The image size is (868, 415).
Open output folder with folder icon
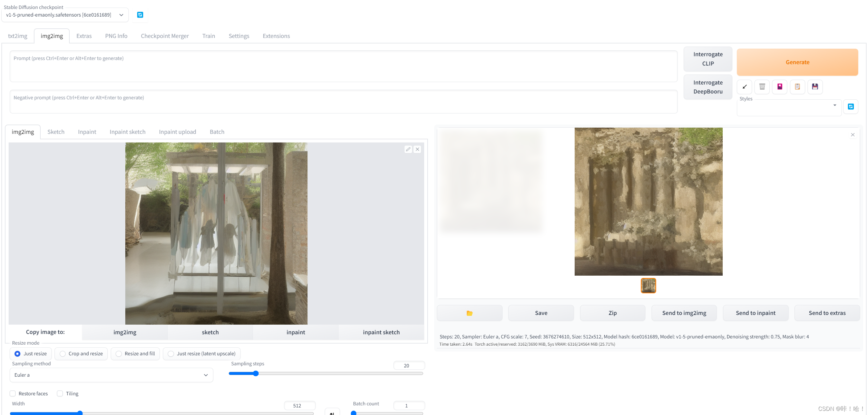point(469,313)
